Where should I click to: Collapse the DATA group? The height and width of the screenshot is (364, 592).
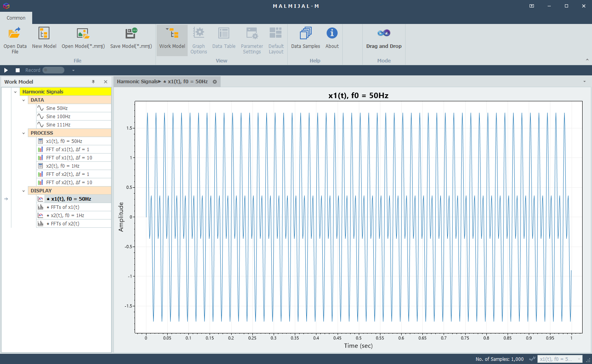coord(24,100)
